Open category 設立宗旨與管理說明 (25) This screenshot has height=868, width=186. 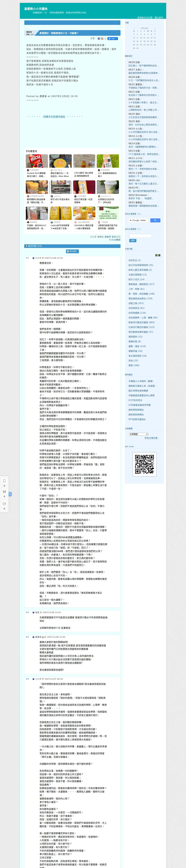141,265
